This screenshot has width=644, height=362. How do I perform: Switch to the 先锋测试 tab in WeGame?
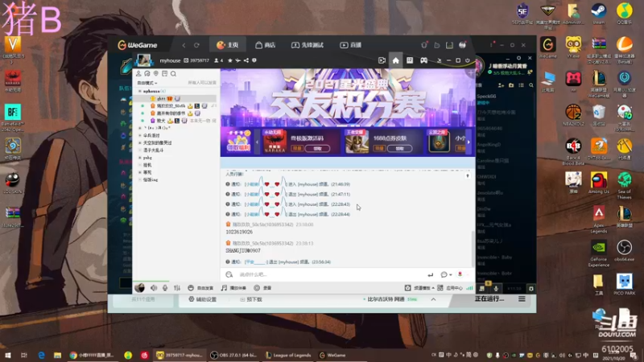tap(308, 45)
